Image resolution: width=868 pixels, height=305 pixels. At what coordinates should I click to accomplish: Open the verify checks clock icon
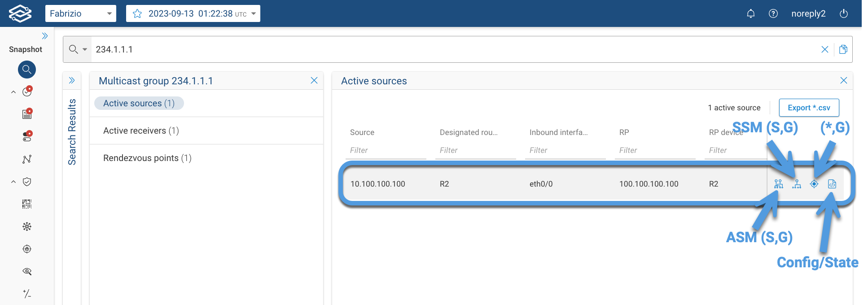27,91
